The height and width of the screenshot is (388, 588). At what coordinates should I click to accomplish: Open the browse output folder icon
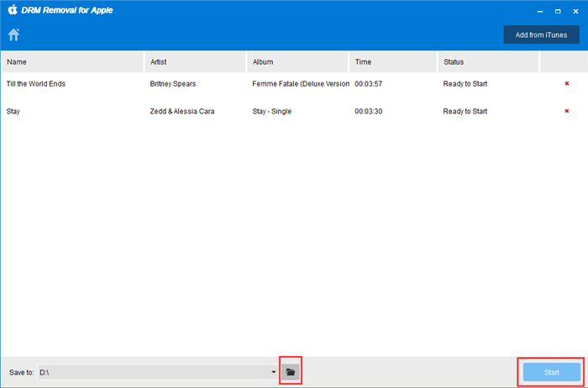click(291, 372)
